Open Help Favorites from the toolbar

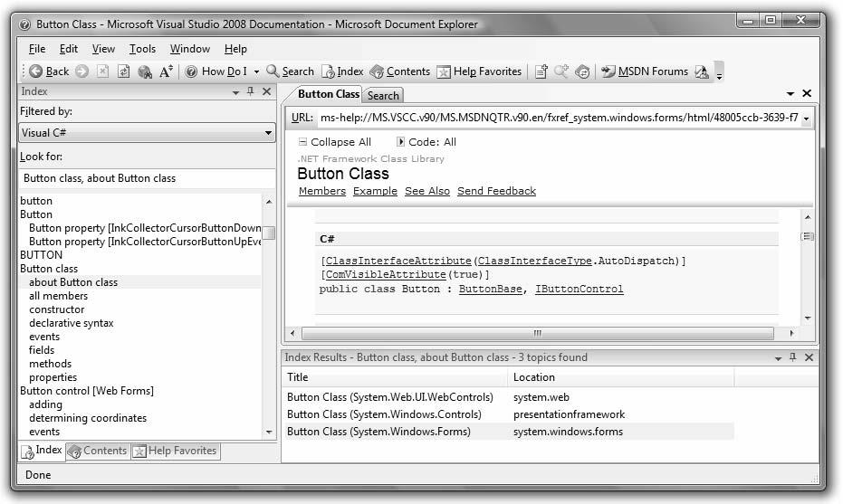pos(479,71)
